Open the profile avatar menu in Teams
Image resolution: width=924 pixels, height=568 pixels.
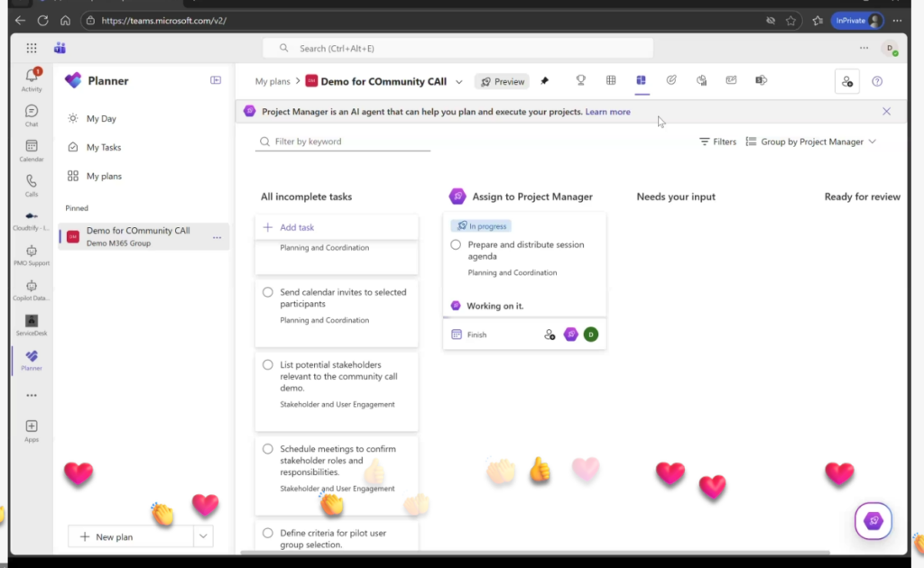(890, 49)
